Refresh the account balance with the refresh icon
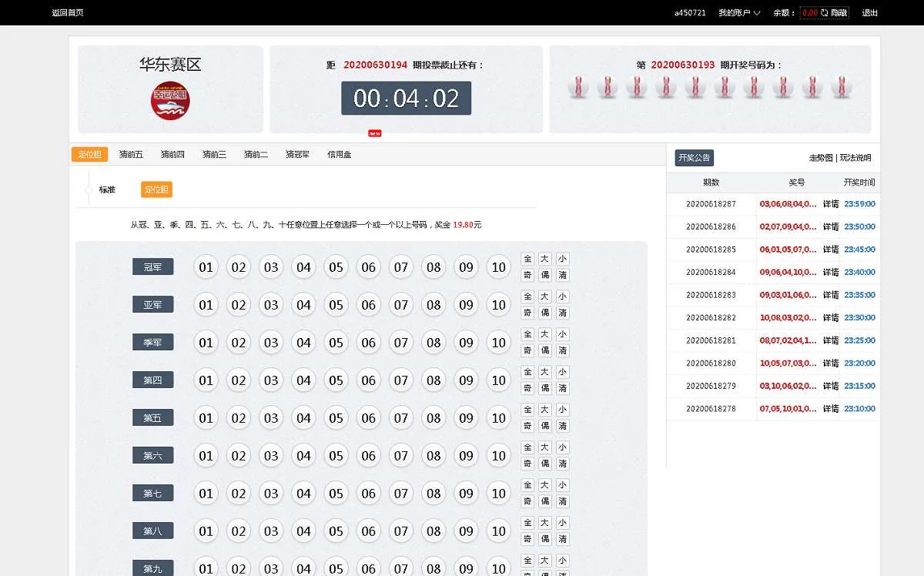The image size is (924, 576). (x=824, y=13)
